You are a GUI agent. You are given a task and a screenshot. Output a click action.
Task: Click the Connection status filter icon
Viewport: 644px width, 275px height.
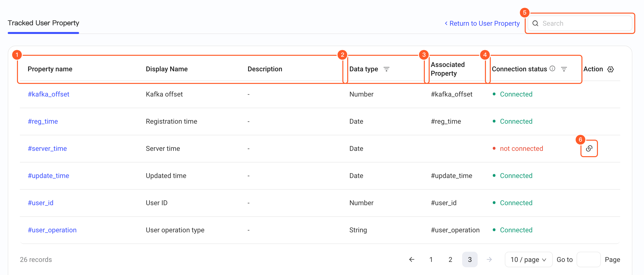564,69
